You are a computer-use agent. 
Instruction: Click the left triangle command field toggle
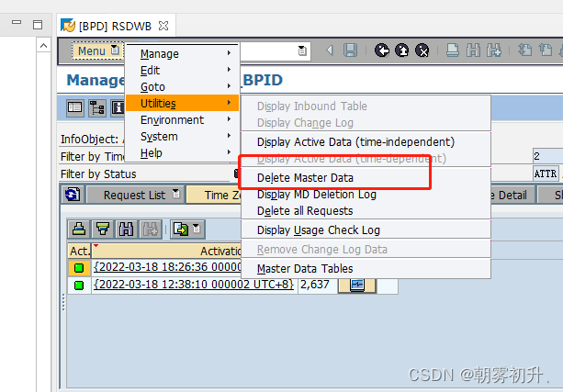click(329, 50)
